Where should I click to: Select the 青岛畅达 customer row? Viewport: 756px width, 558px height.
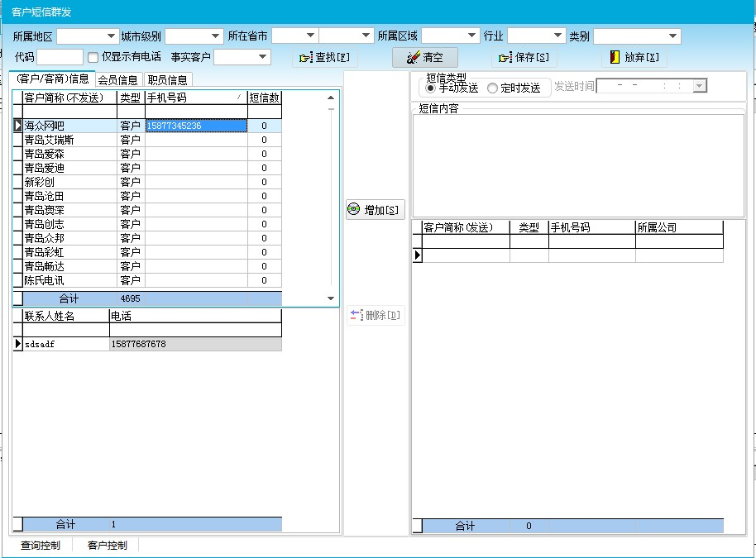tap(147, 266)
